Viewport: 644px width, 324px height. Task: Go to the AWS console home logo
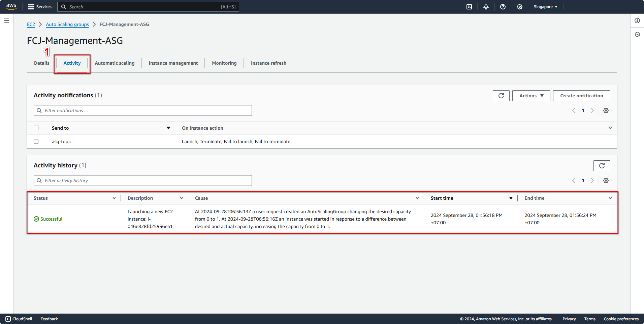pos(11,6)
